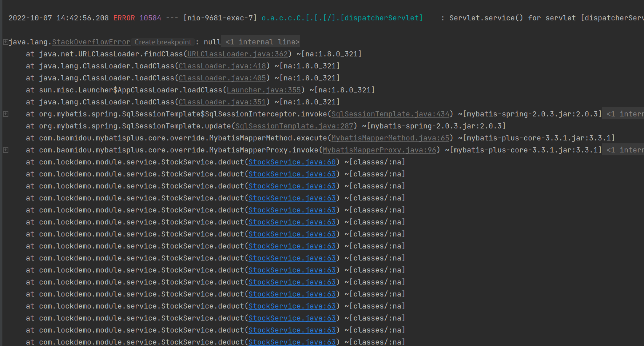Viewport: 644px width, 346px height.
Task: Expand the java.lang.StackOverflowError folded line
Action: [5, 42]
